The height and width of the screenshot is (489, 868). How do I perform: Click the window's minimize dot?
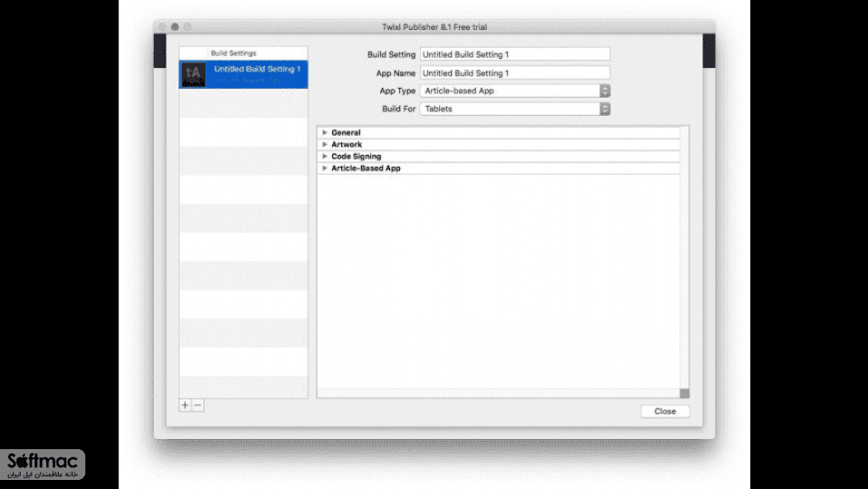[x=175, y=26]
